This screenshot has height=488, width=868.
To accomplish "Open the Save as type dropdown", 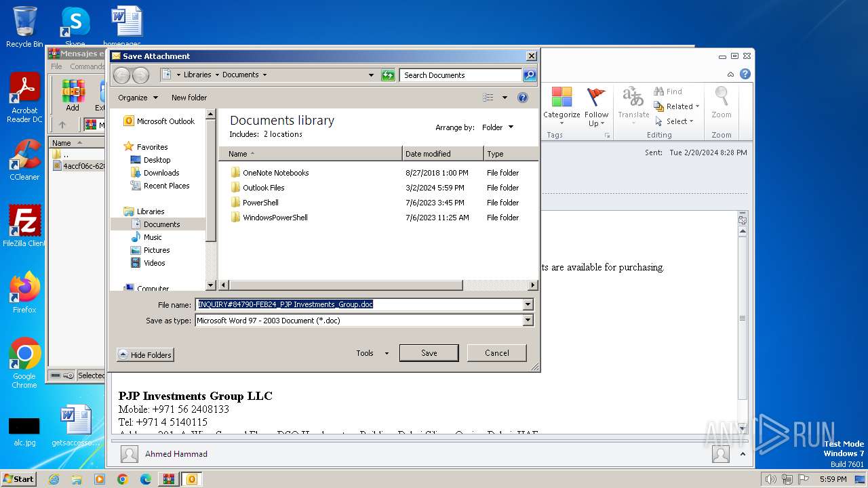I will pos(528,321).
